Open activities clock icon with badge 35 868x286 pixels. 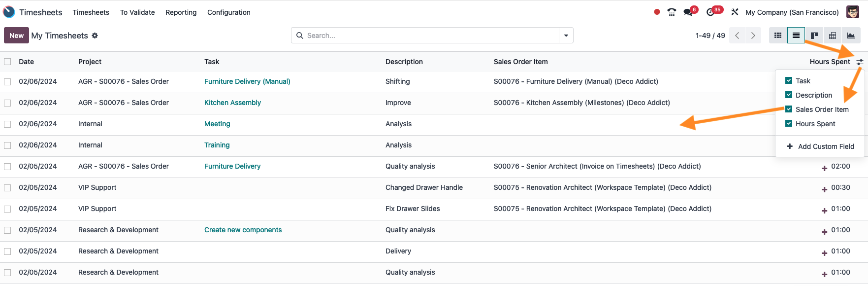(711, 12)
